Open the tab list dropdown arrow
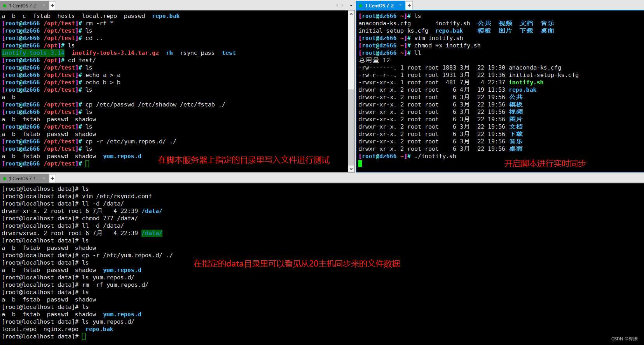 (351, 6)
